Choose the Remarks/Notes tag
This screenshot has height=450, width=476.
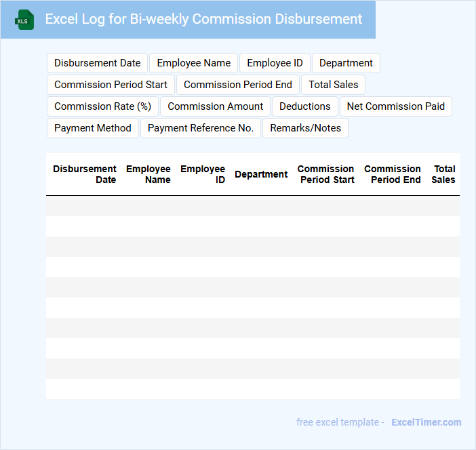[x=305, y=128]
